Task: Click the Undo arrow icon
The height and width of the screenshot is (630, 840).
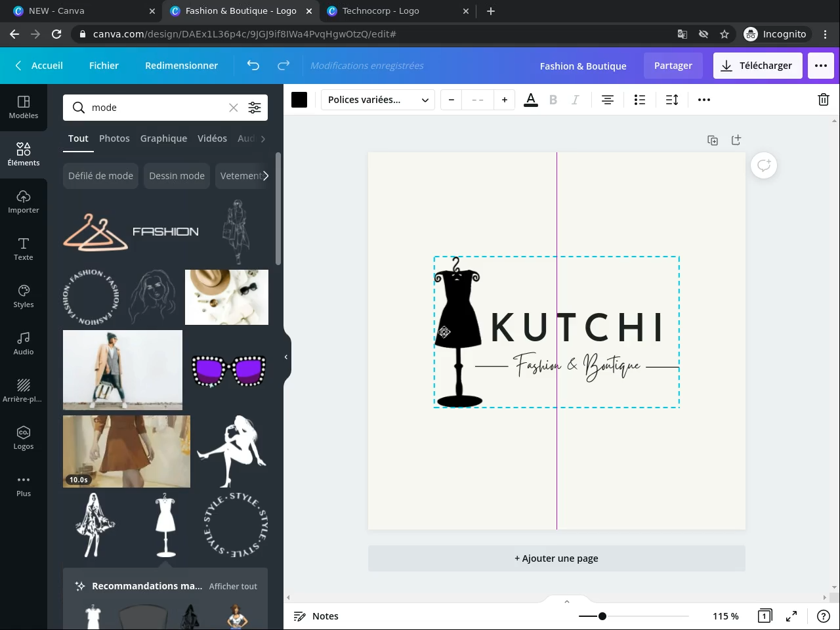Action: point(253,66)
